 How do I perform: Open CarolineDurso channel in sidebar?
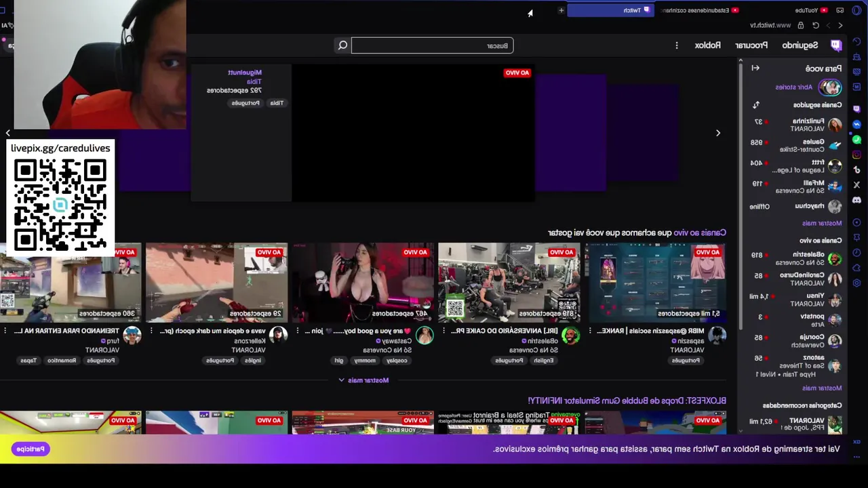pyautogui.click(x=795, y=279)
